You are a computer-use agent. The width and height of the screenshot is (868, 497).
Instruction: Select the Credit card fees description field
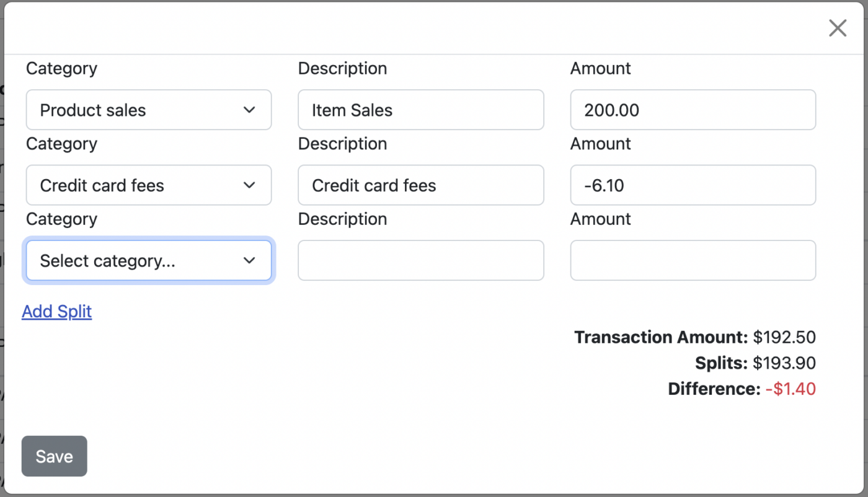point(421,185)
